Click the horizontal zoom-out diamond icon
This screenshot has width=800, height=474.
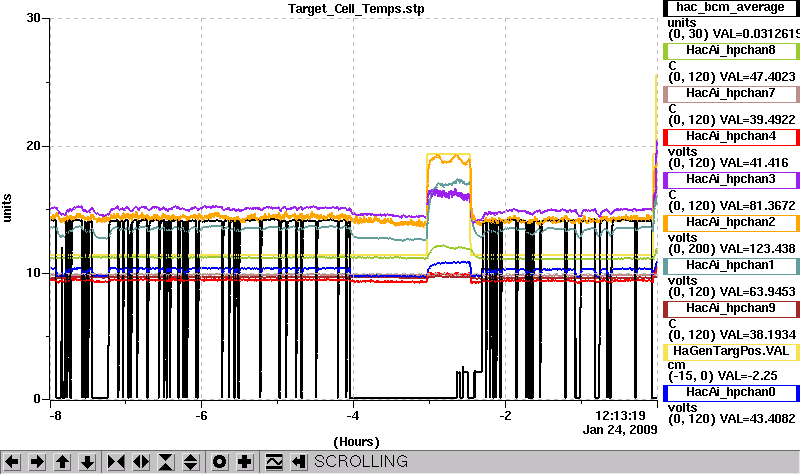(141, 462)
